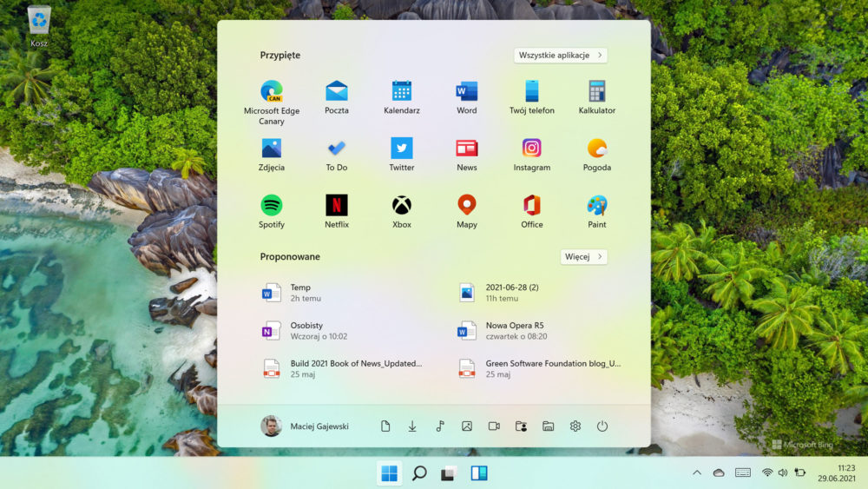
Task: Open Build 2021 Book of News file
Action: [342, 369]
